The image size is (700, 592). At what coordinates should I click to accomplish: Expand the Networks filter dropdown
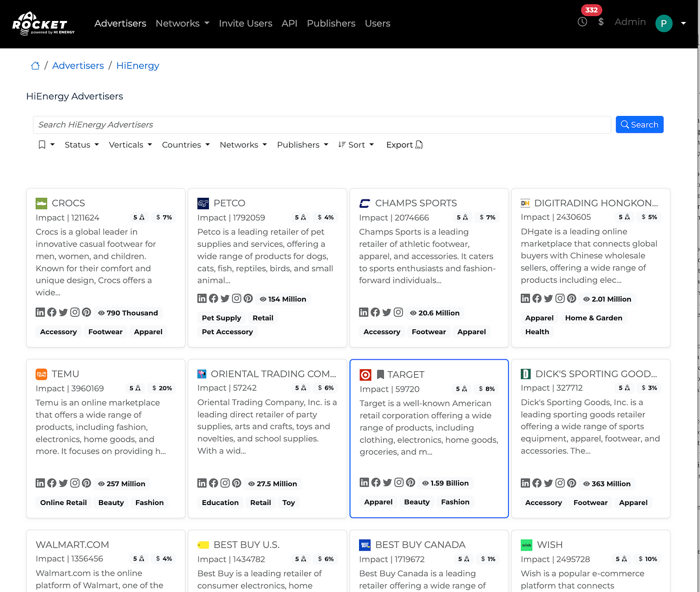coord(243,144)
